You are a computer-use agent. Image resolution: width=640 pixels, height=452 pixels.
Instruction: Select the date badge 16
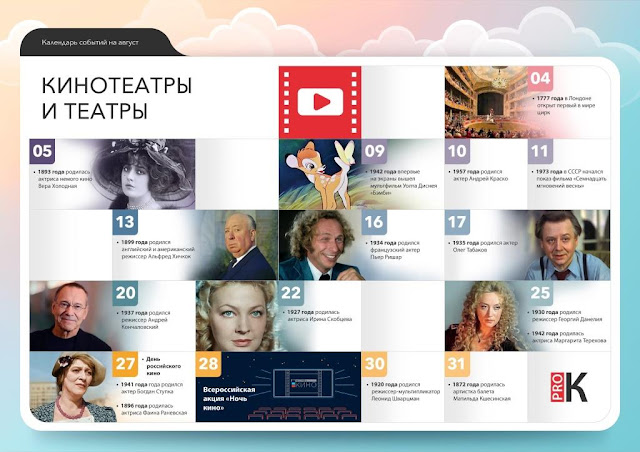374,222
